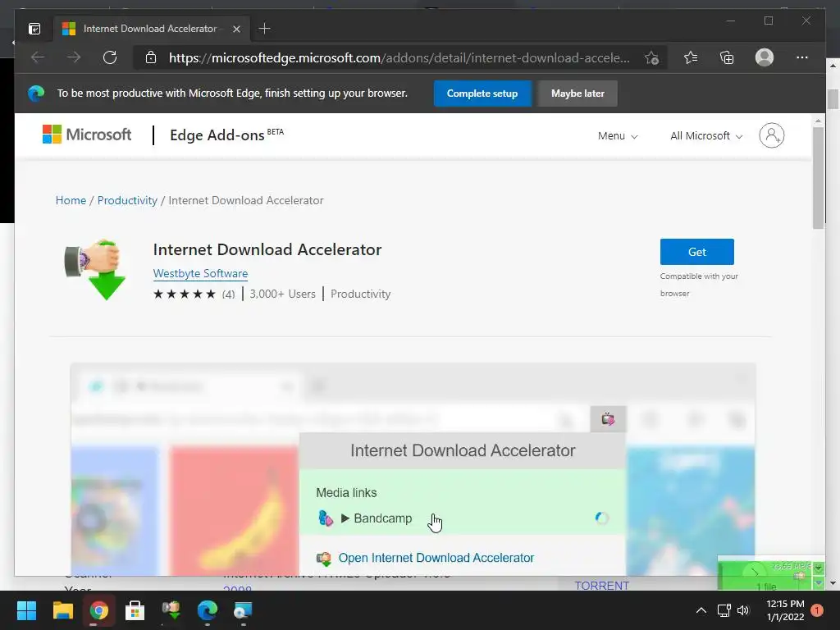The height and width of the screenshot is (630, 840).
Task: Open the Collections icon in toolbar
Action: click(727, 57)
